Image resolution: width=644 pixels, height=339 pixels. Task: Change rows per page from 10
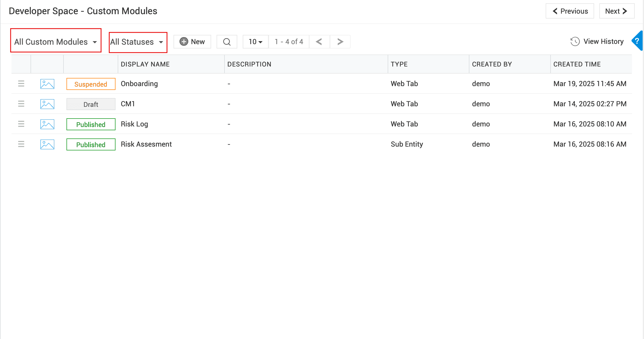[x=255, y=42]
